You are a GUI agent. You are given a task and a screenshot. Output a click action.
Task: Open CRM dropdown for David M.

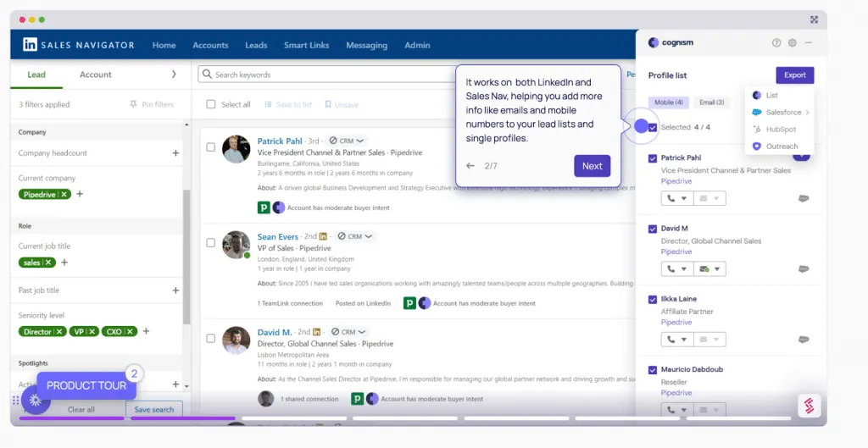click(348, 332)
